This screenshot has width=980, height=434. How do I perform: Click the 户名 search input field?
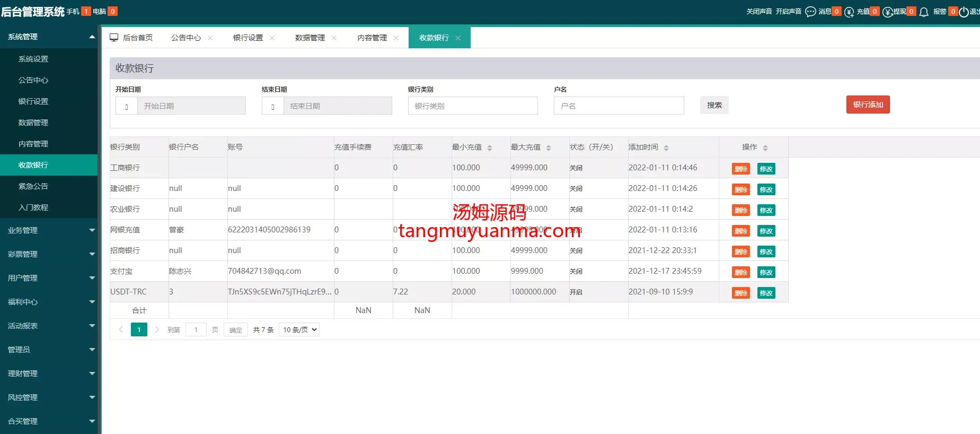[619, 106]
